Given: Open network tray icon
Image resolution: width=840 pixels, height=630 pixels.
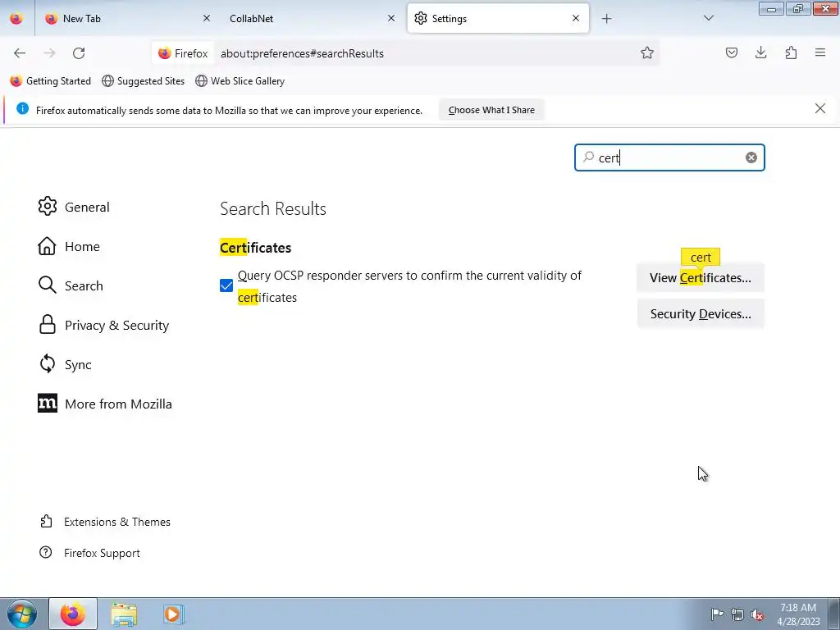Looking at the screenshot, I should [x=737, y=614].
